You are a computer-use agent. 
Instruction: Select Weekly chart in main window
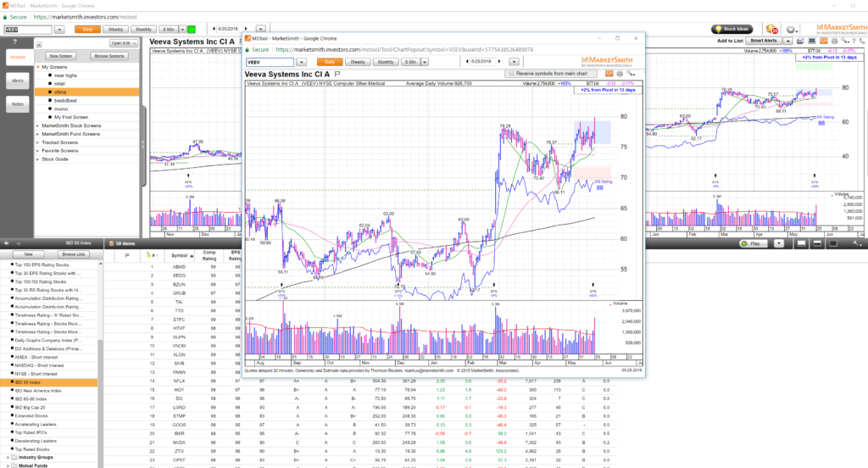[115, 30]
